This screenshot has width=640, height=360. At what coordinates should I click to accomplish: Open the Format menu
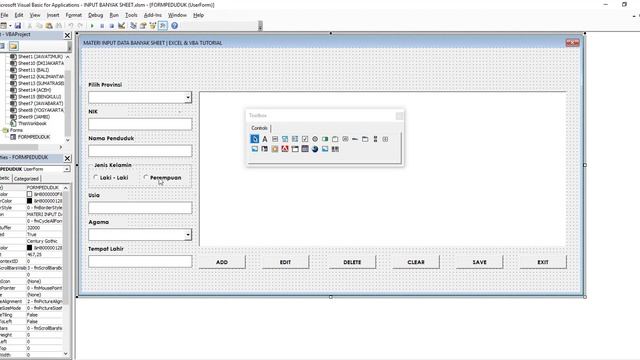[x=73, y=15]
